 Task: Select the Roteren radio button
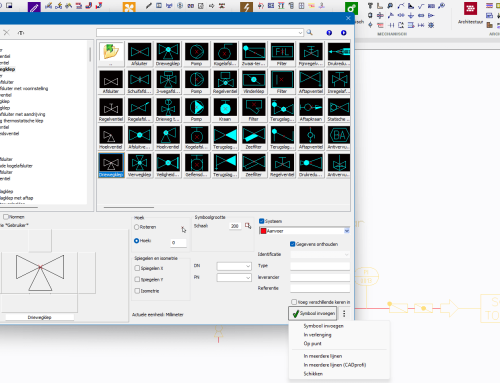(136, 227)
